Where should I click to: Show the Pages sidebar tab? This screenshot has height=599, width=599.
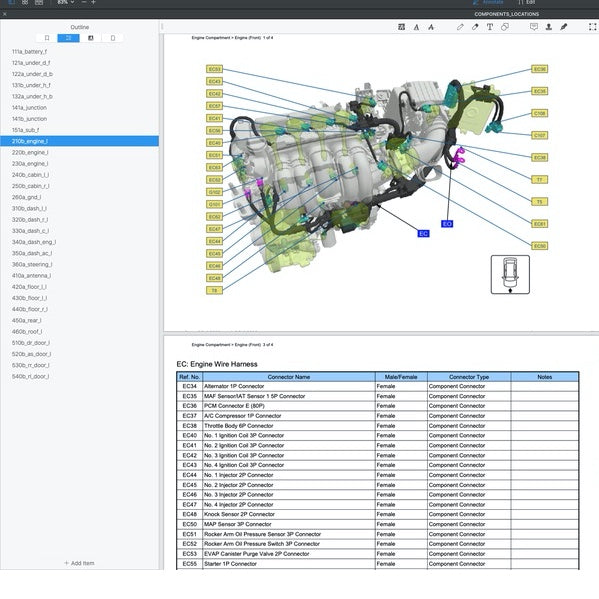(113, 38)
